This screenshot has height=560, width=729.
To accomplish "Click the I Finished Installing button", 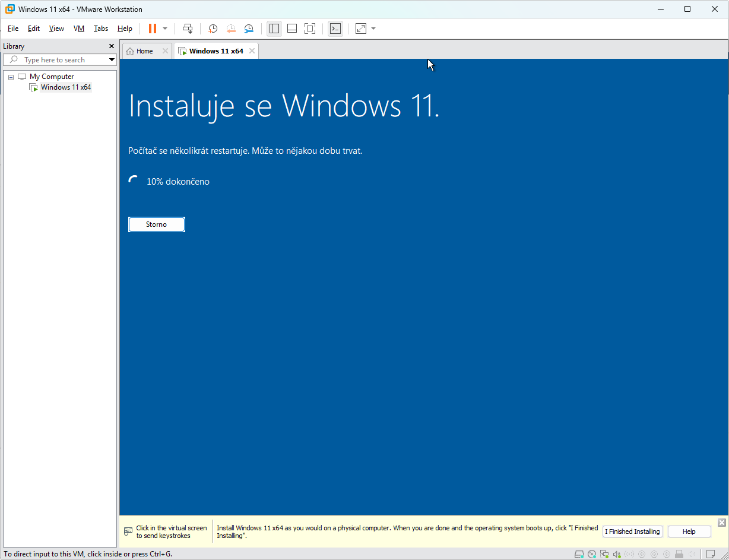I will pyautogui.click(x=632, y=531).
